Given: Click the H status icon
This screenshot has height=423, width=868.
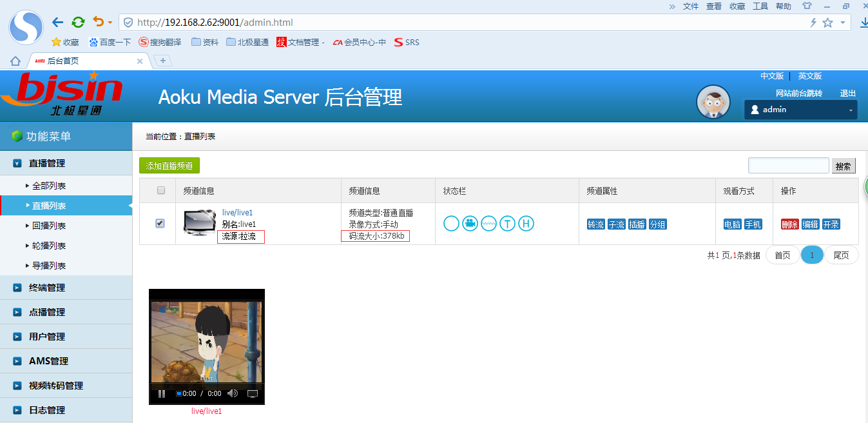Looking at the screenshot, I should pos(526,224).
